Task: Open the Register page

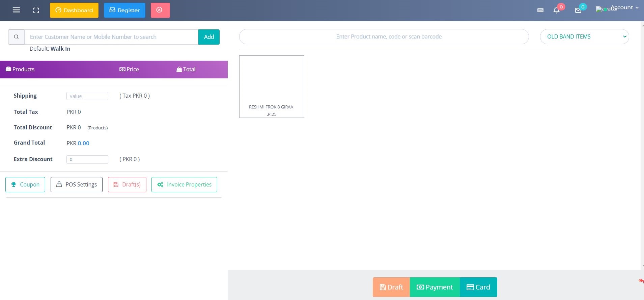Action: coord(124,10)
